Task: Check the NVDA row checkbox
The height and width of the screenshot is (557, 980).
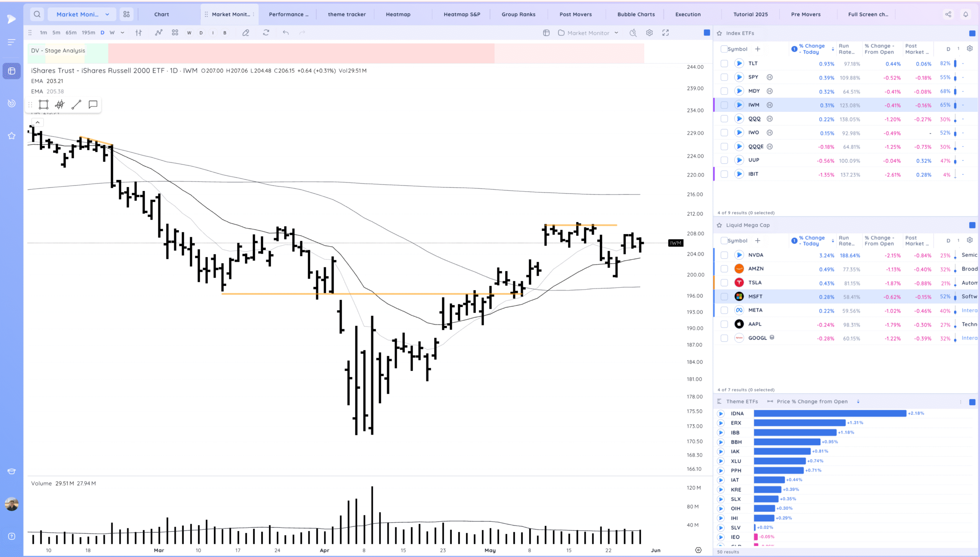Action: [x=724, y=255]
